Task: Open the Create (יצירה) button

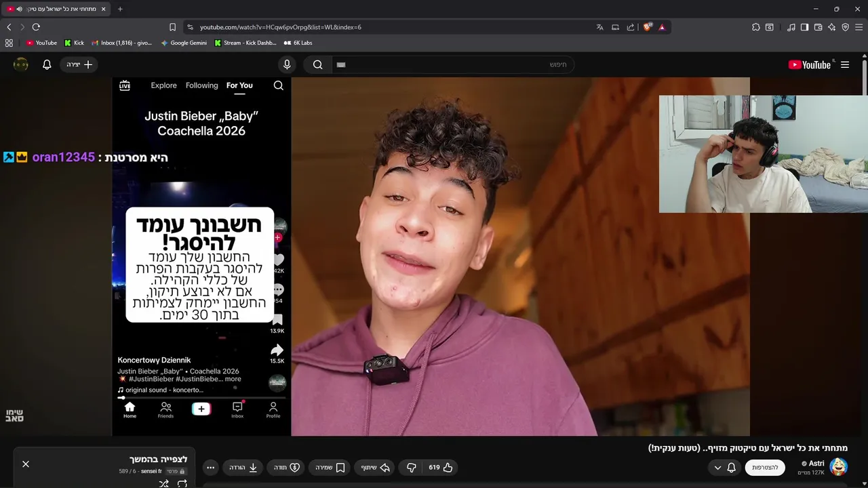Action: pyautogui.click(x=79, y=64)
